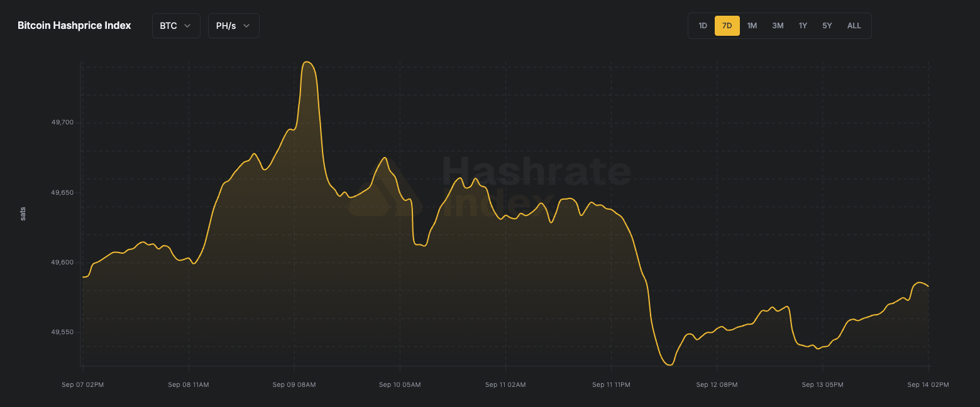Switch to the 3M time range
The image size is (980, 407).
point(778,26)
